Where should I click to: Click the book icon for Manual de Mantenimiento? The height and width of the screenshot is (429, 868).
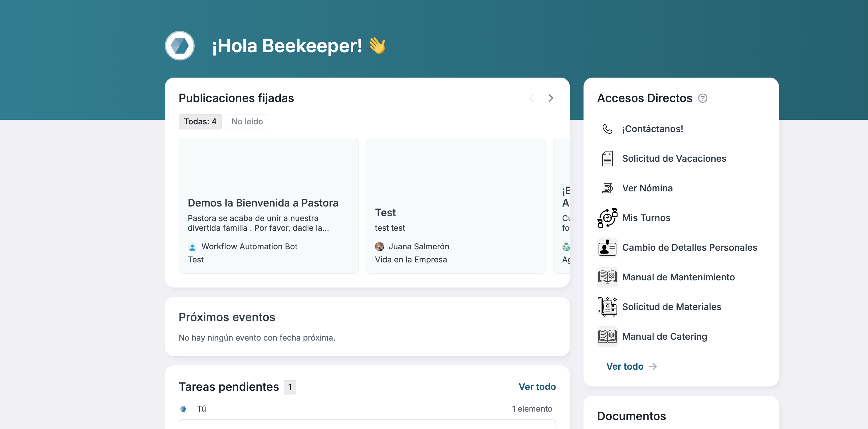tap(607, 277)
